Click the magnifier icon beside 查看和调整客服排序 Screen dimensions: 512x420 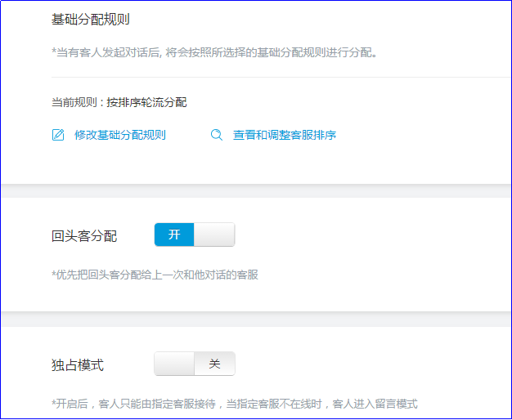click(x=217, y=135)
